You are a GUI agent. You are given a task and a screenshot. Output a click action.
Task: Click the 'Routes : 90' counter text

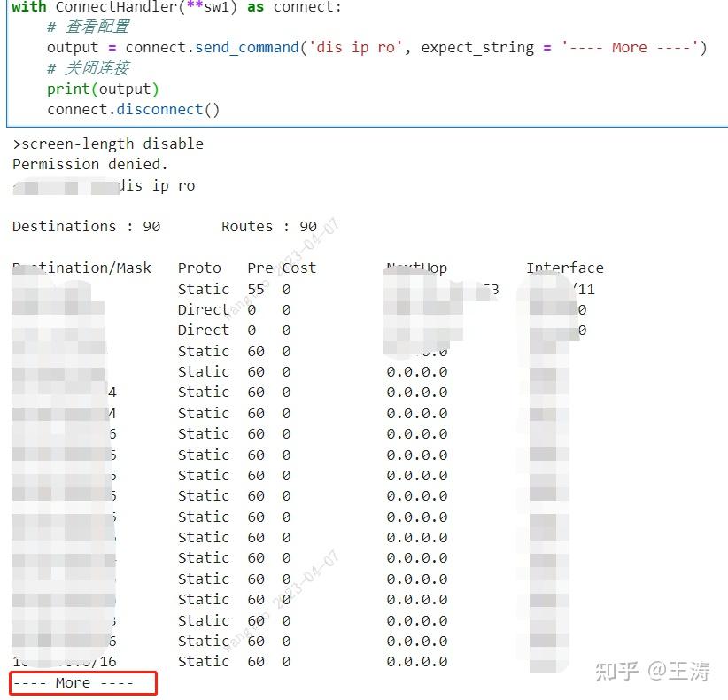tap(271, 226)
